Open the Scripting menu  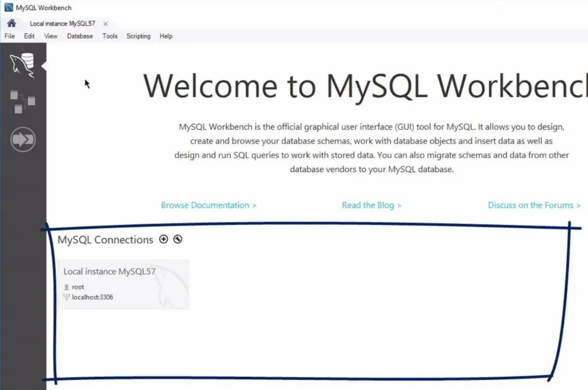138,36
